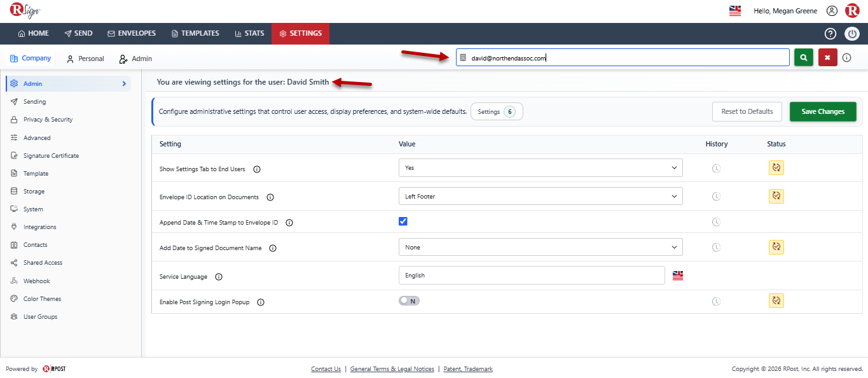This screenshot has width=868, height=378.
Task: Switch to the Personal settings tab
Action: [85, 59]
